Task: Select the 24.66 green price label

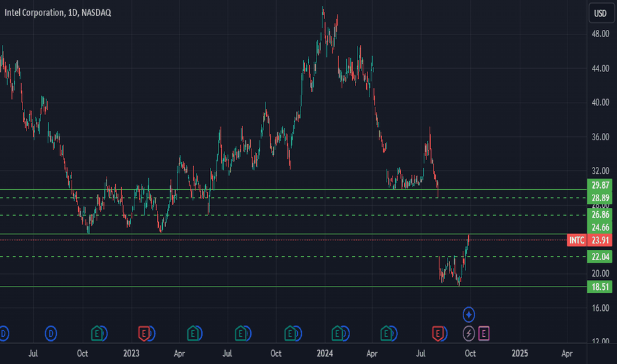Action: tap(600, 228)
